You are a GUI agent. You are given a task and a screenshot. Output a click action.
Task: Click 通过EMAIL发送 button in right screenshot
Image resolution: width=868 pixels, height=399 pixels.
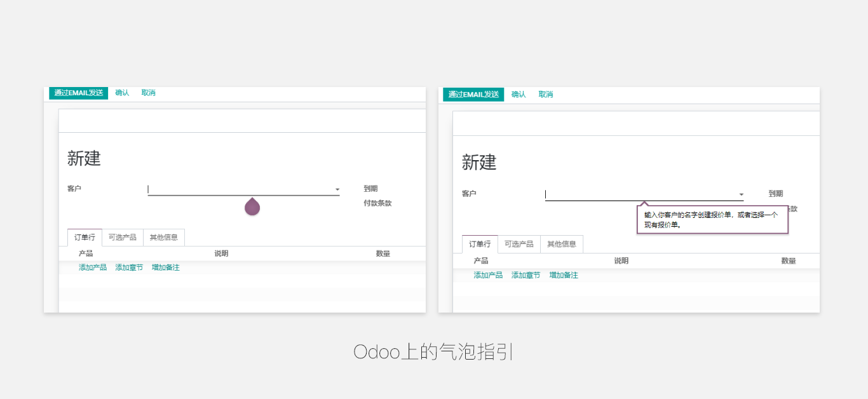tap(473, 94)
